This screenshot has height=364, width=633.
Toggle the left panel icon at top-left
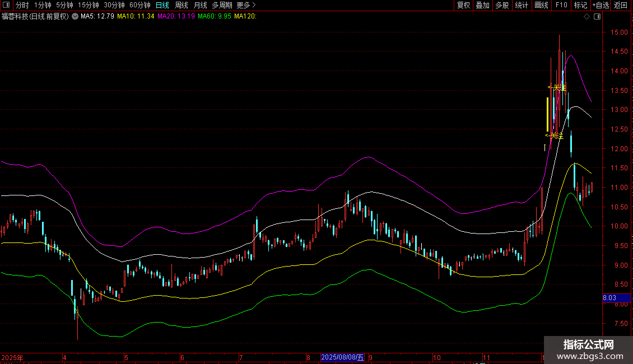click(x=5, y=5)
